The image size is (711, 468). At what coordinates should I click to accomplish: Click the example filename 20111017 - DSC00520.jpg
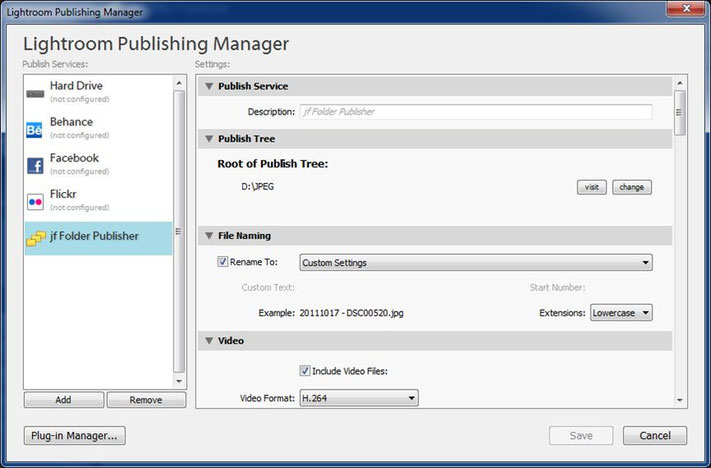coord(351,313)
